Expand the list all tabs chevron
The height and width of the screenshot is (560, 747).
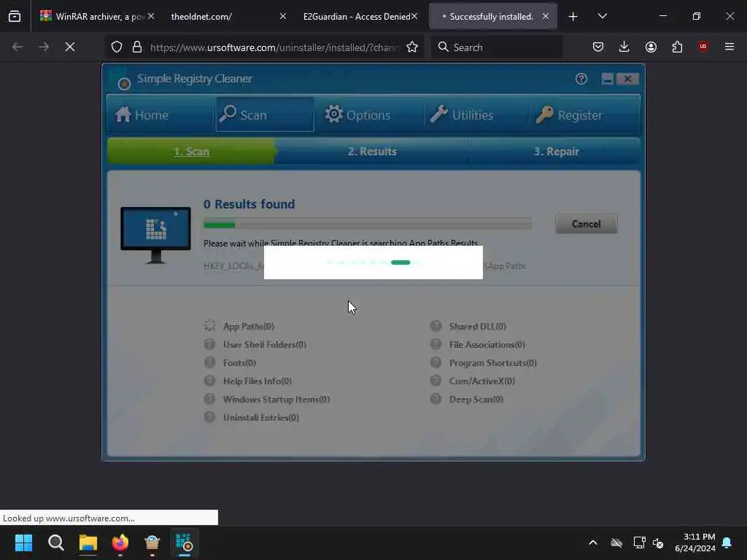602,16
